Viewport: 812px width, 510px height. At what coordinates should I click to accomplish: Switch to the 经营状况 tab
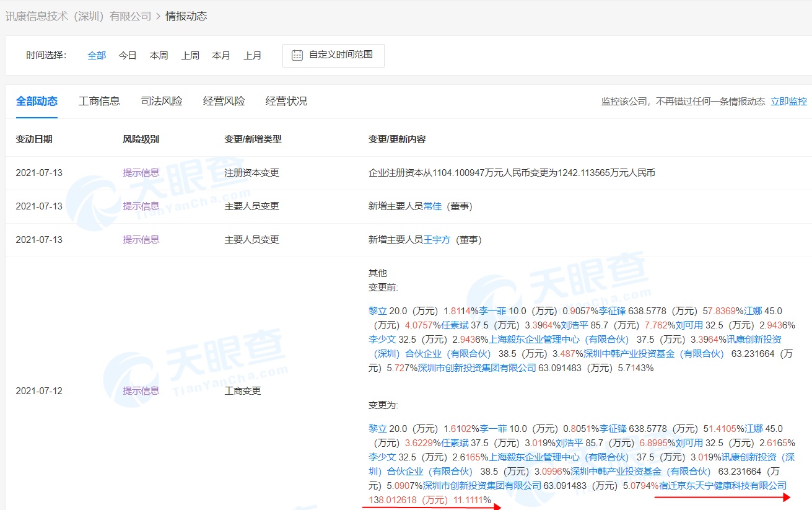(286, 101)
